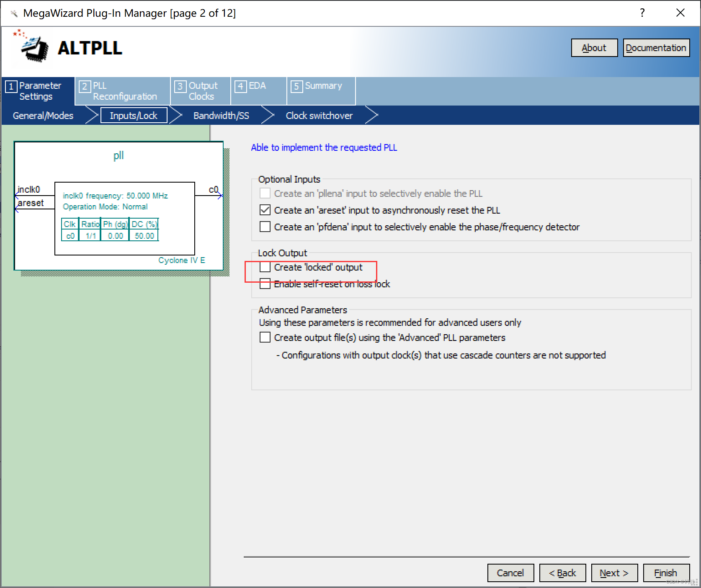Go back with the < Back button

click(562, 573)
